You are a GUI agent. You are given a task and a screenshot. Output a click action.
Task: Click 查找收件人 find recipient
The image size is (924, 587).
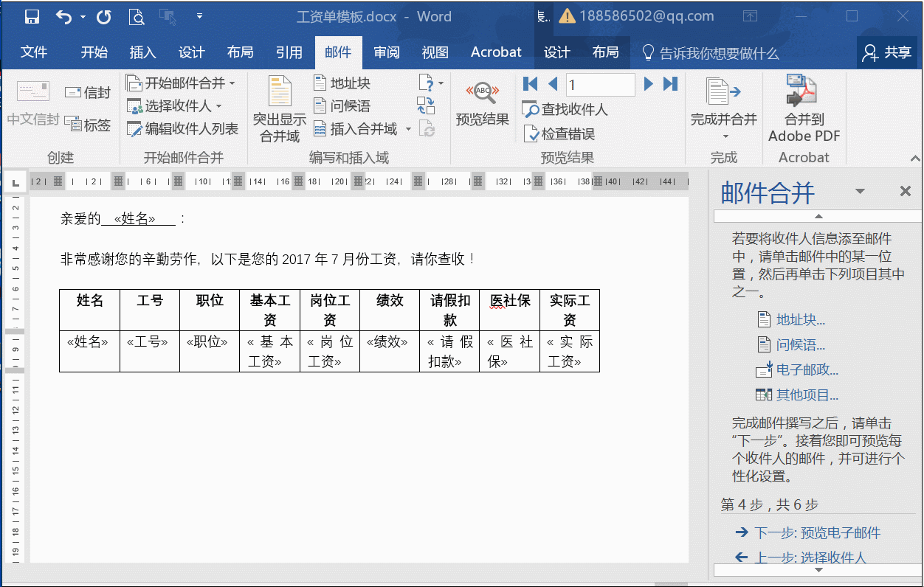pos(565,109)
